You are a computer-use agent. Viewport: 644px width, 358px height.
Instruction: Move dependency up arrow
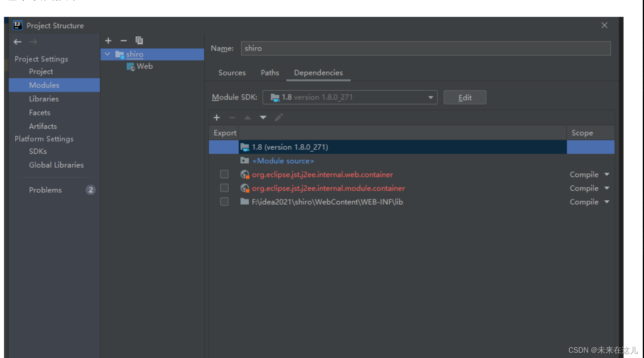tap(248, 118)
